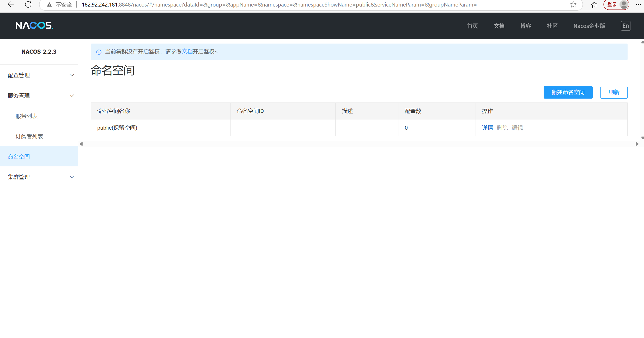Open 集群管理 sidebar menu
The width and height of the screenshot is (644, 338).
[39, 177]
